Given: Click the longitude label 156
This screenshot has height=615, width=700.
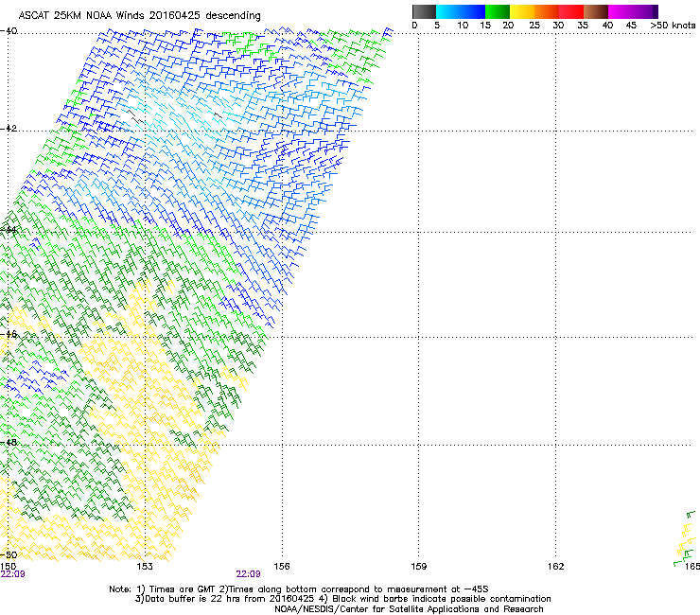Looking at the screenshot, I should pyautogui.click(x=282, y=567).
